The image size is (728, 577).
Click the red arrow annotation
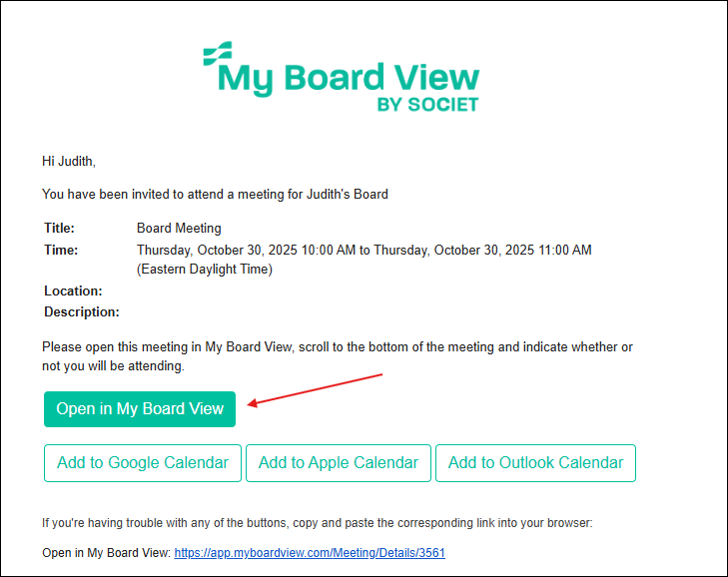(315, 389)
